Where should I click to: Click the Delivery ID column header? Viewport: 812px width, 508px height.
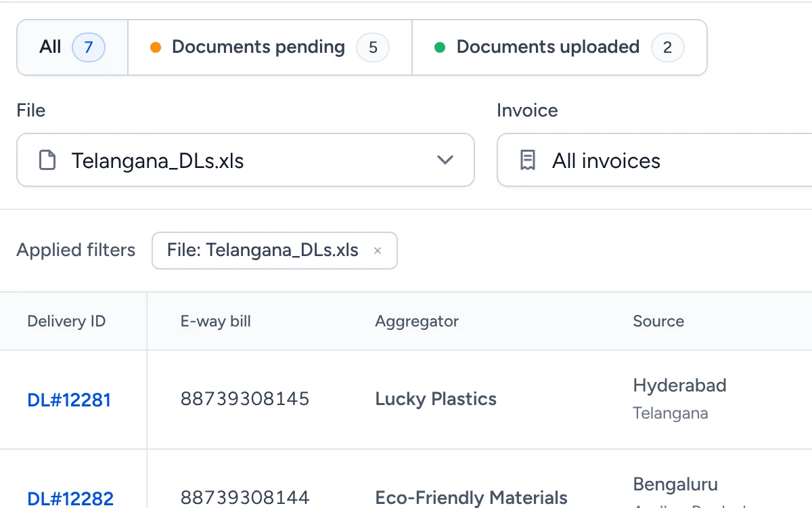tap(66, 321)
